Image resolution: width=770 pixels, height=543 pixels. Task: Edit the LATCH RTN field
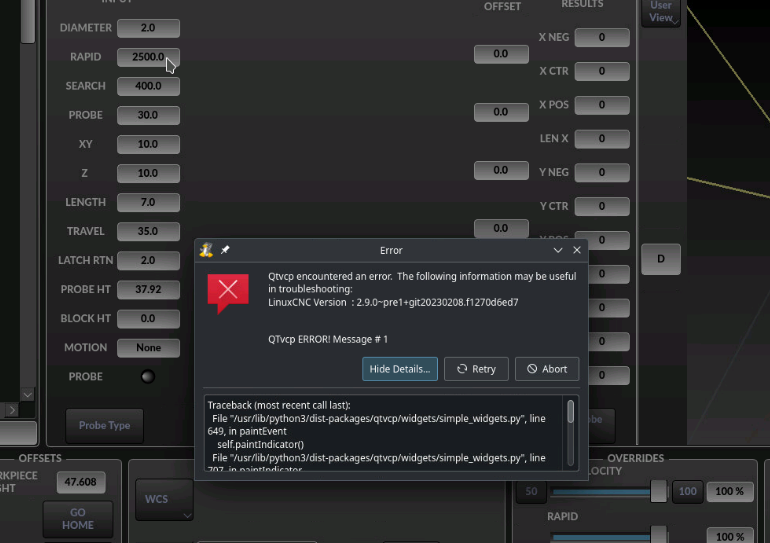pyautogui.click(x=148, y=260)
